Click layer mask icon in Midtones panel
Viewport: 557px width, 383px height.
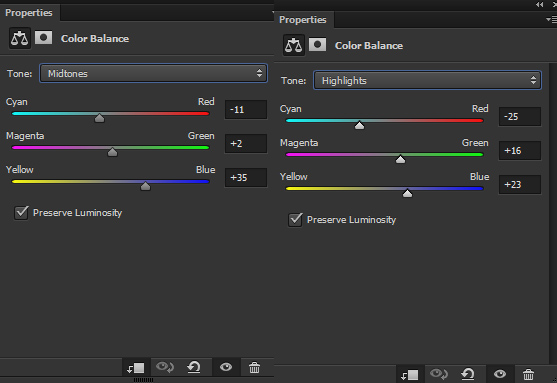43,37
